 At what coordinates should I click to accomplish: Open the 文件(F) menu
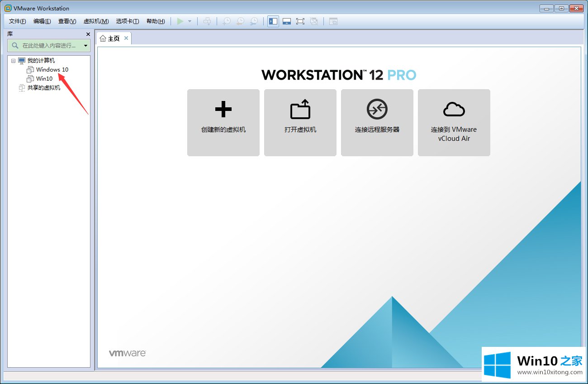tap(18, 21)
